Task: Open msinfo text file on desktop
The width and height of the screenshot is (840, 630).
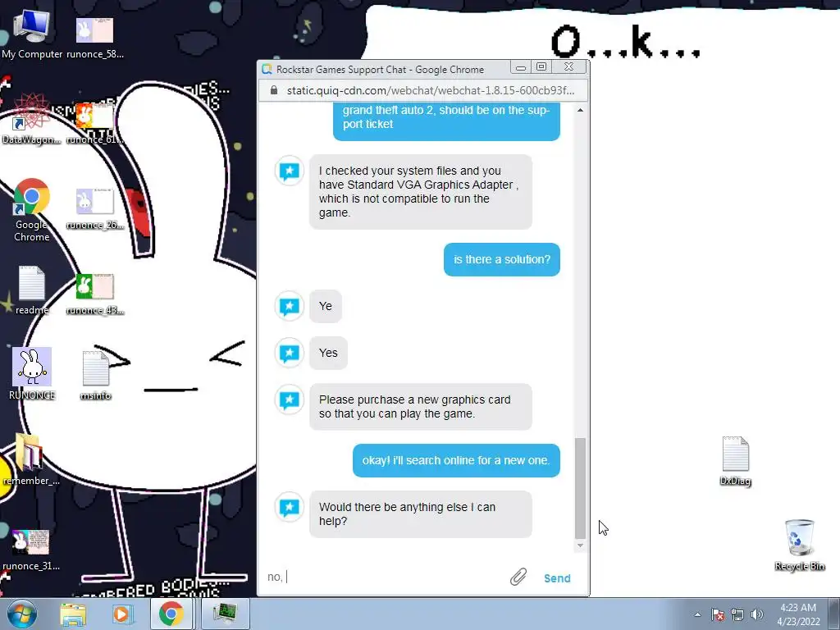Action: click(x=95, y=376)
